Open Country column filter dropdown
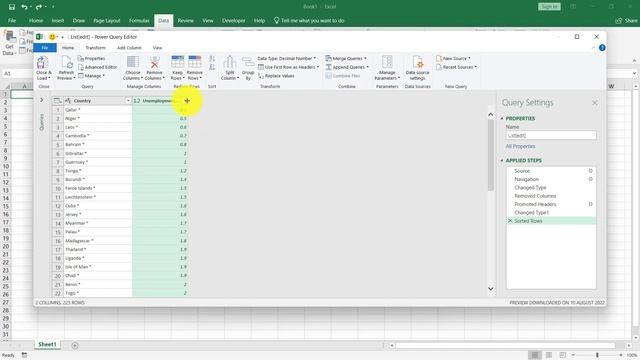This screenshot has height=360, width=640. pos(128,100)
